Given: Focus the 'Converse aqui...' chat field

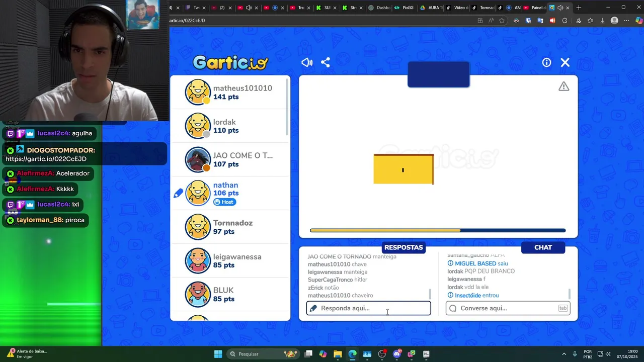Looking at the screenshot, I should pyautogui.click(x=508, y=308).
